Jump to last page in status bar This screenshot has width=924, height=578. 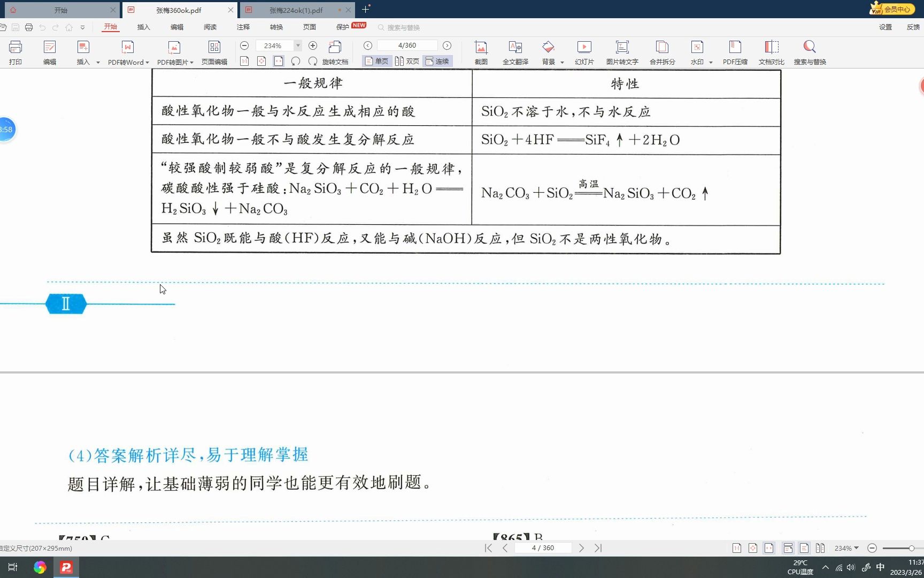tap(598, 548)
